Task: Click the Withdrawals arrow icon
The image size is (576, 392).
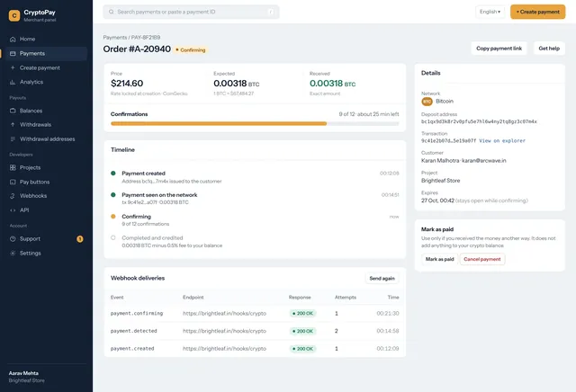Action: point(13,125)
